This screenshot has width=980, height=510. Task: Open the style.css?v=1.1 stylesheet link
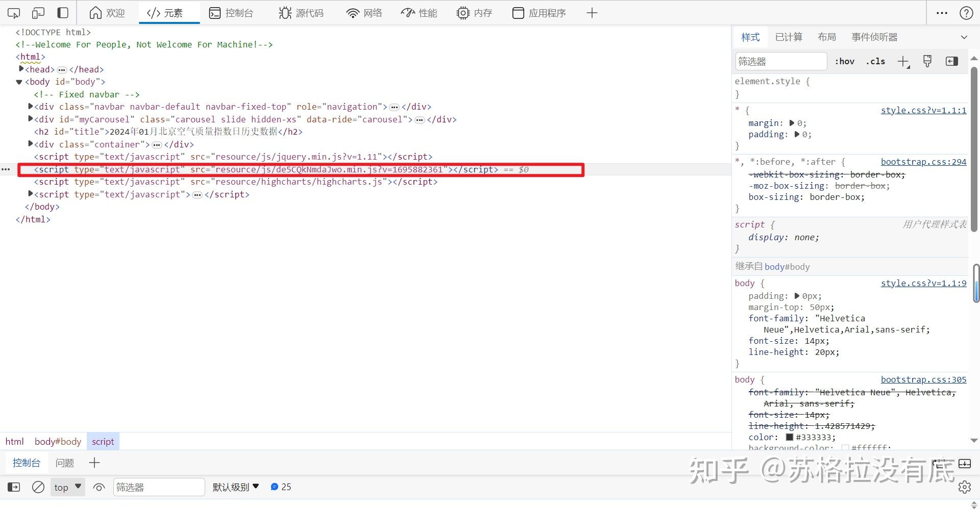923,111
